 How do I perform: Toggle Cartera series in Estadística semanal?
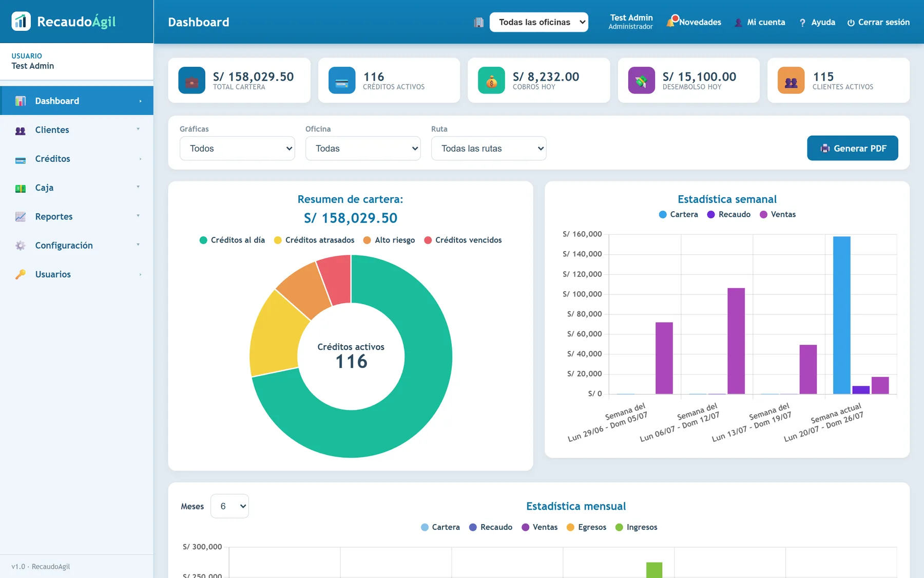[678, 214]
